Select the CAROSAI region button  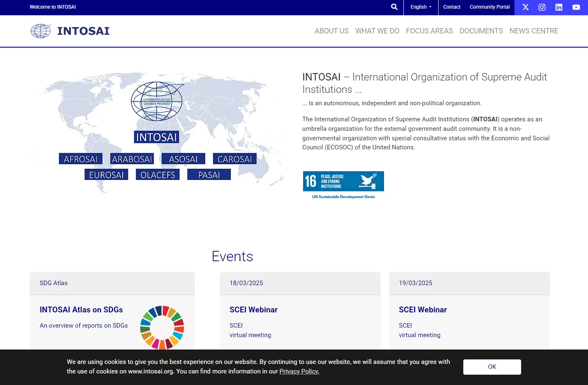click(235, 159)
